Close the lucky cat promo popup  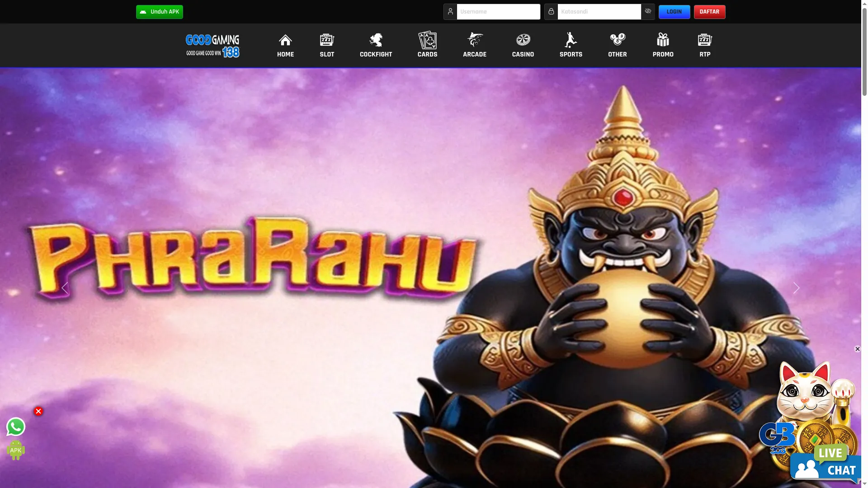[857, 349]
